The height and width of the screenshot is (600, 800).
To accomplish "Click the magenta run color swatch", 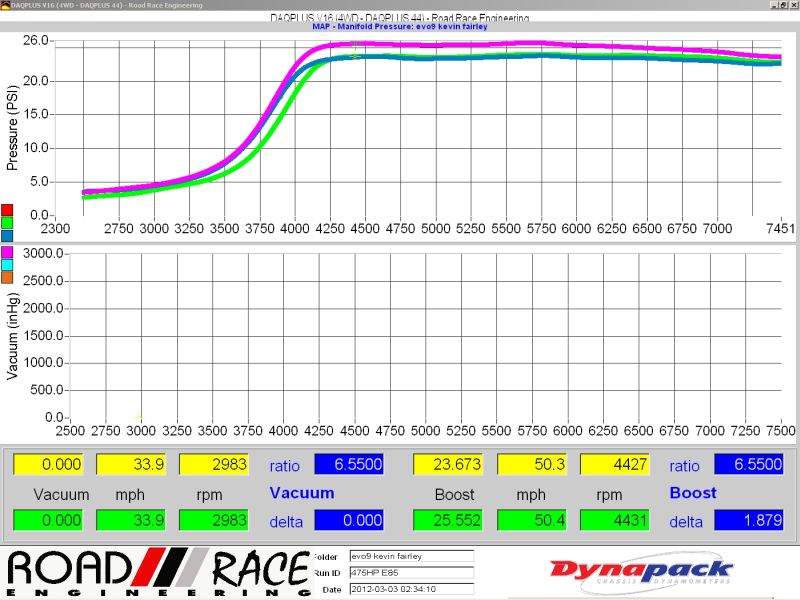I will tap(7, 252).
